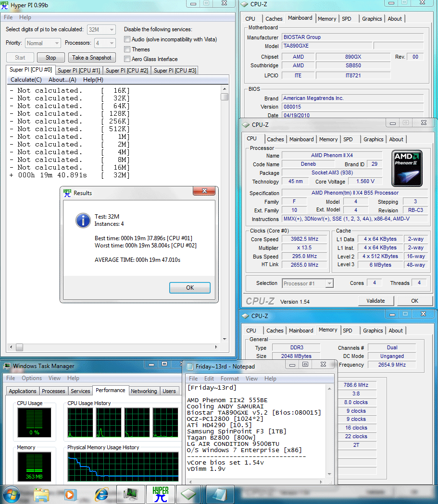The height and width of the screenshot is (504, 438).
Task: Click the greyed Start button in Hyper PI
Action: 20,58
